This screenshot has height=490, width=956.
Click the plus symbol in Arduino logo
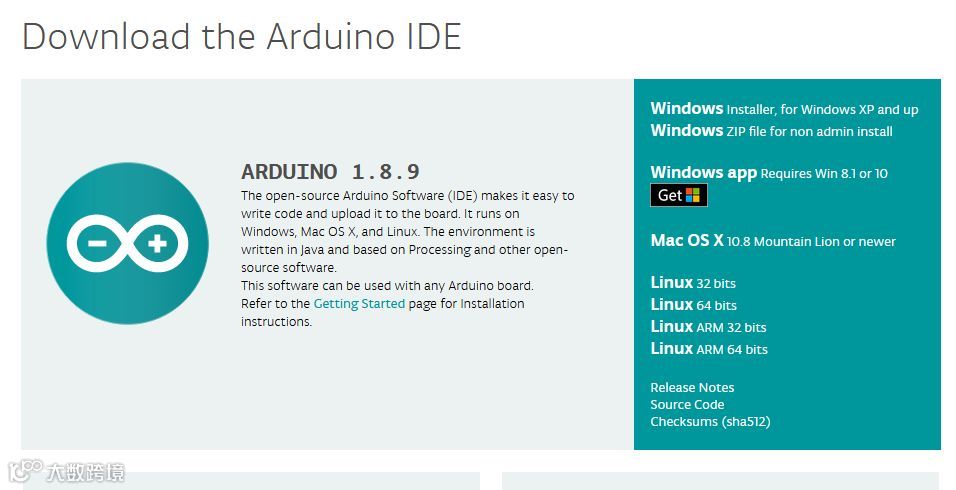pos(157,244)
